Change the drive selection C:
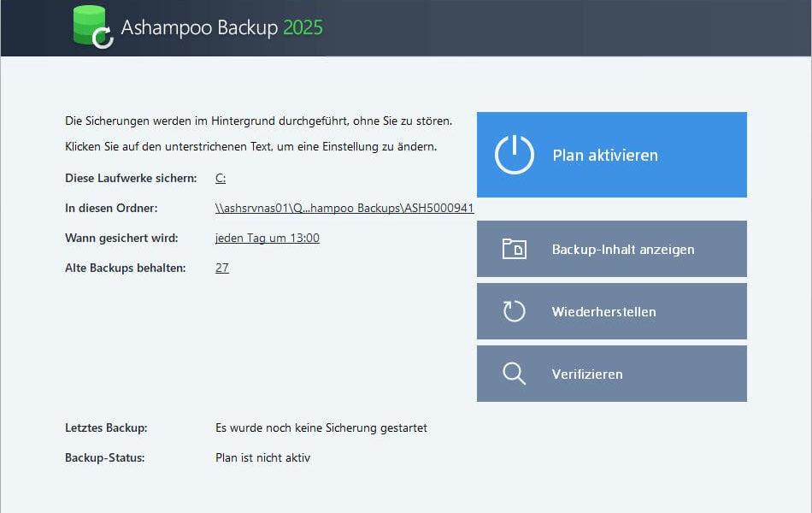812x513 pixels. pyautogui.click(x=221, y=178)
